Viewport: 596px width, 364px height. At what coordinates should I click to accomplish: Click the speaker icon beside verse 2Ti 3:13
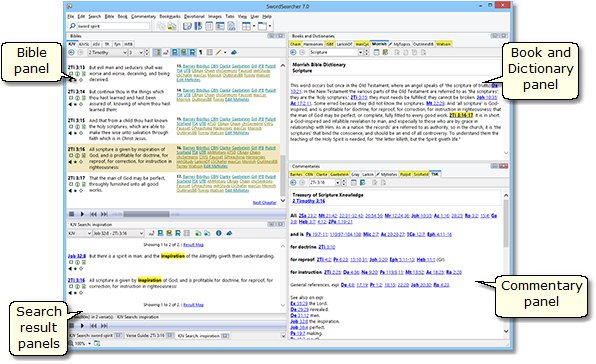(70, 80)
